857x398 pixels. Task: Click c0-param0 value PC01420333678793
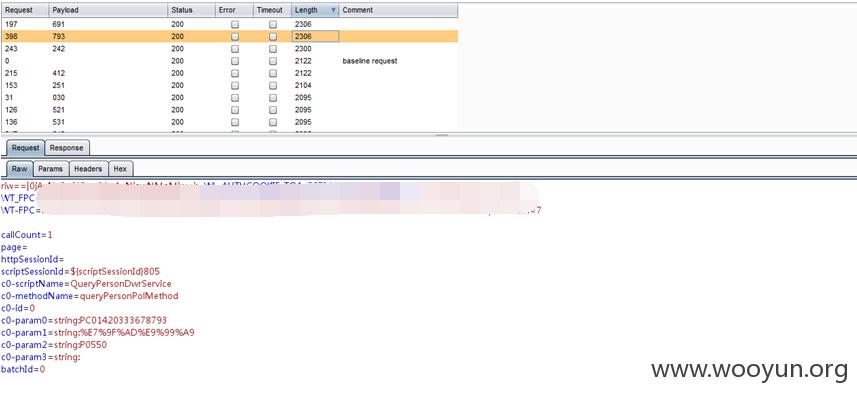[123, 320]
